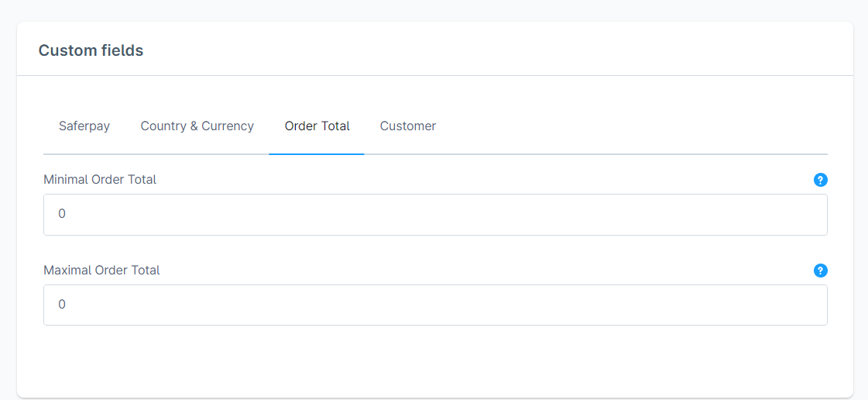Go to the Customer tab
The height and width of the screenshot is (400, 868).
pos(408,126)
